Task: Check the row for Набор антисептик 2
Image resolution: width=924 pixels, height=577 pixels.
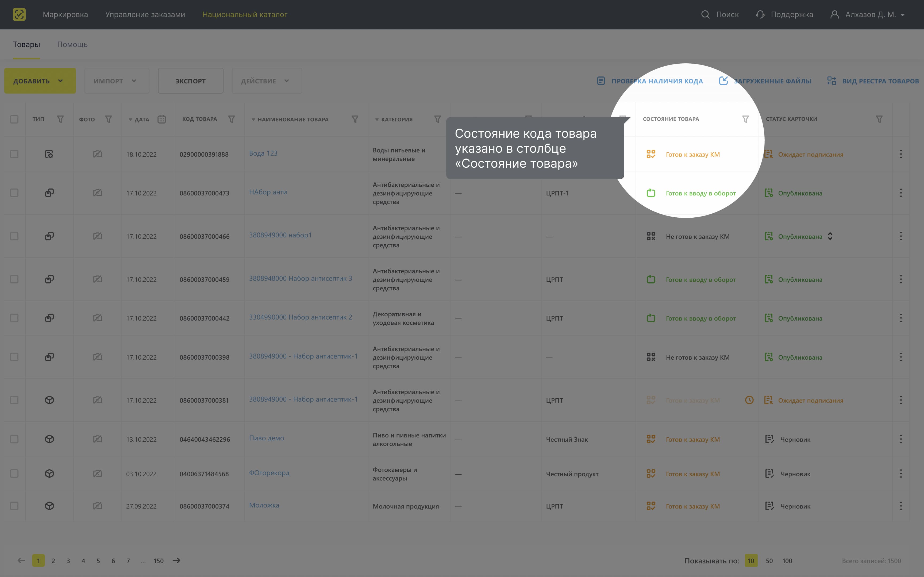Action: (14, 318)
